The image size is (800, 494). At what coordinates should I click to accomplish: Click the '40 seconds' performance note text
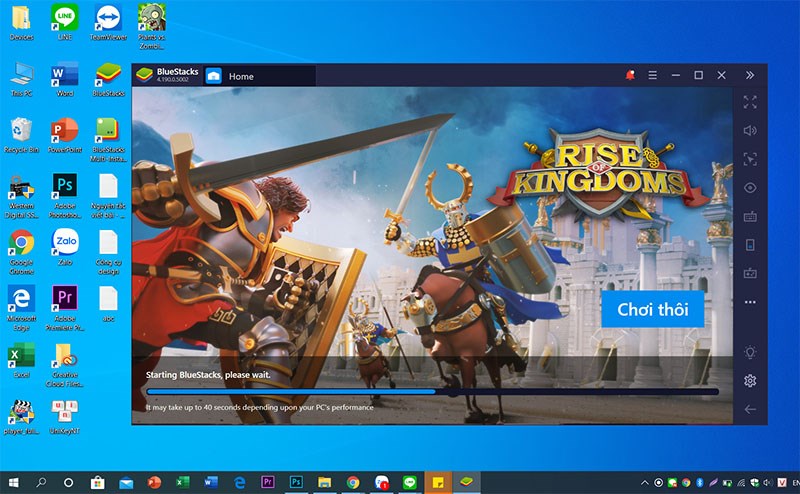(260, 407)
